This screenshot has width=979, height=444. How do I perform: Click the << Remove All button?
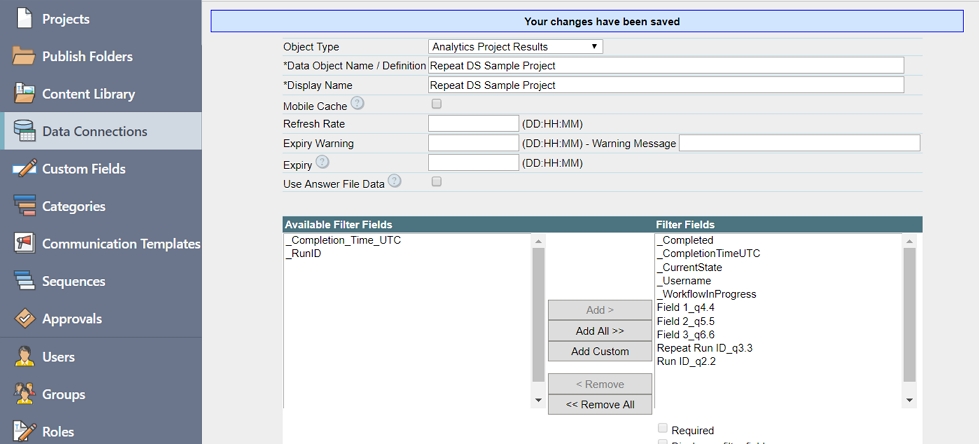[600, 404]
